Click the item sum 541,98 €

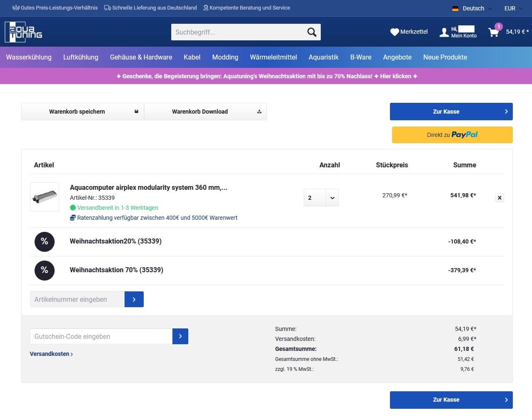click(x=463, y=195)
